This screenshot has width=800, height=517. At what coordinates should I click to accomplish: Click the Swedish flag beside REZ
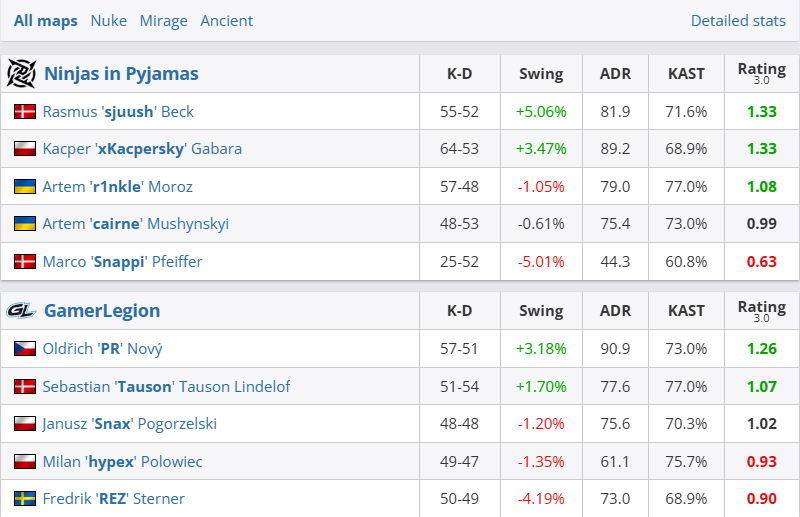[x=25, y=499]
